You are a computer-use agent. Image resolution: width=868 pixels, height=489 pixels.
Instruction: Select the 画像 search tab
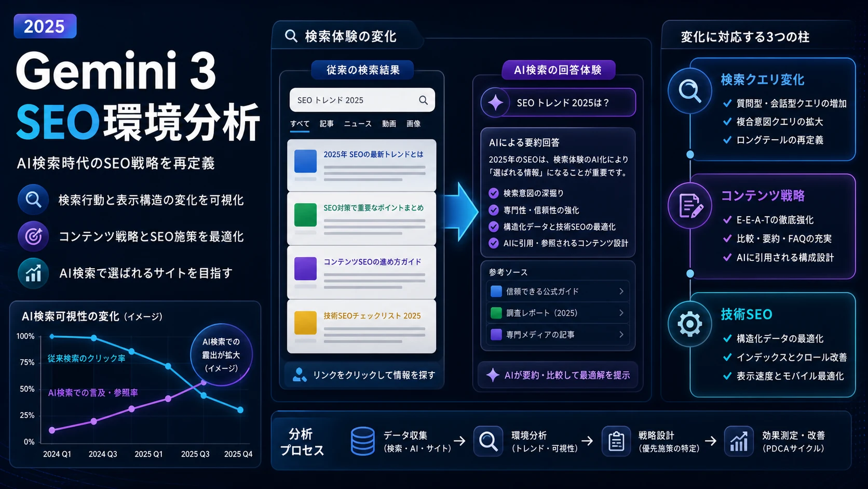[x=413, y=124]
